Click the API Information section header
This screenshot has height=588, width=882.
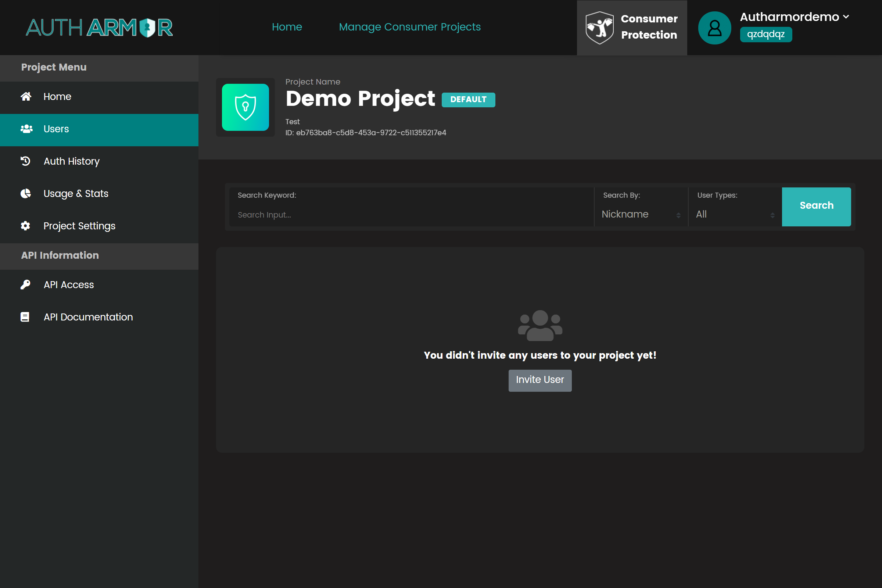[x=99, y=256]
